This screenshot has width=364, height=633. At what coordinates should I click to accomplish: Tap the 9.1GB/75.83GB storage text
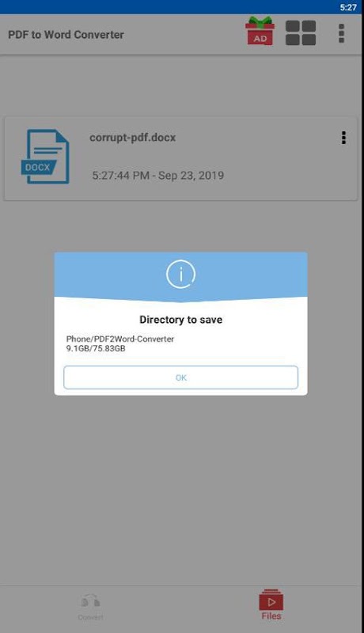point(96,348)
